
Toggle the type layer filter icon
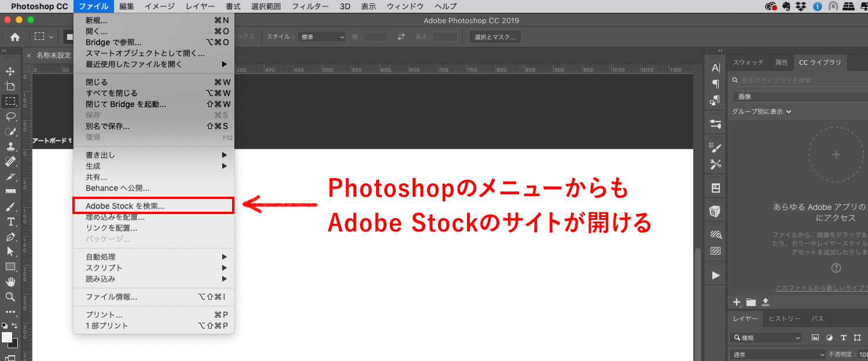(843, 338)
